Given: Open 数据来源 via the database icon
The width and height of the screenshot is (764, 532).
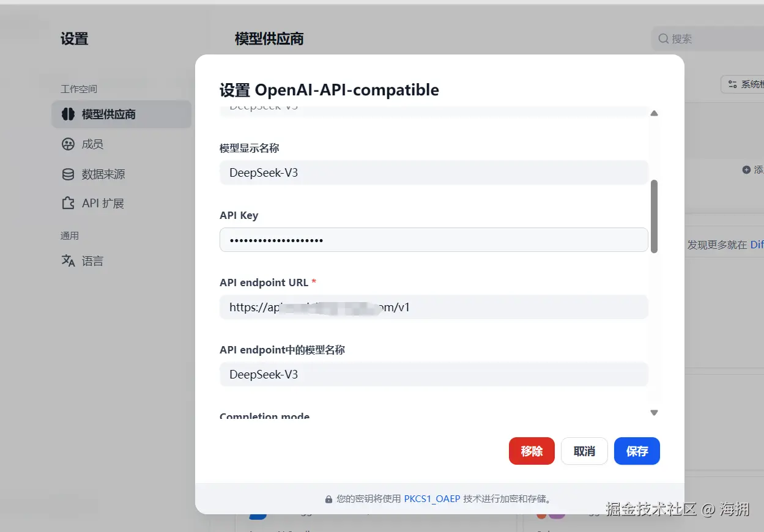Looking at the screenshot, I should [67, 174].
